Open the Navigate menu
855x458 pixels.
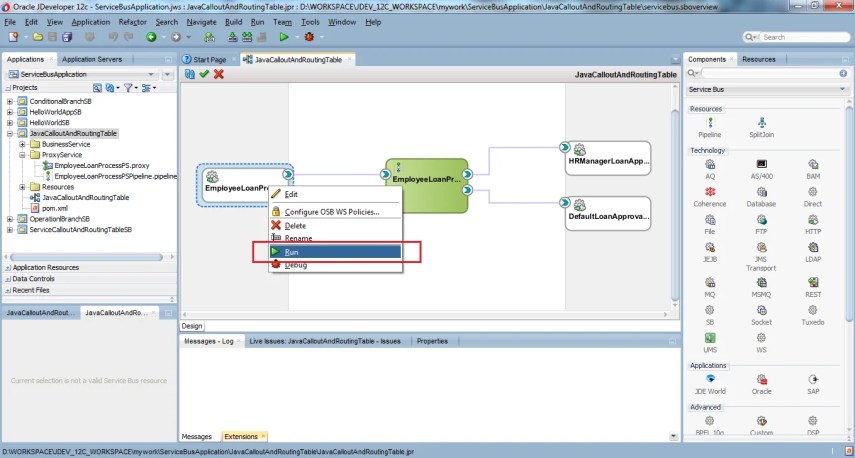(201, 22)
